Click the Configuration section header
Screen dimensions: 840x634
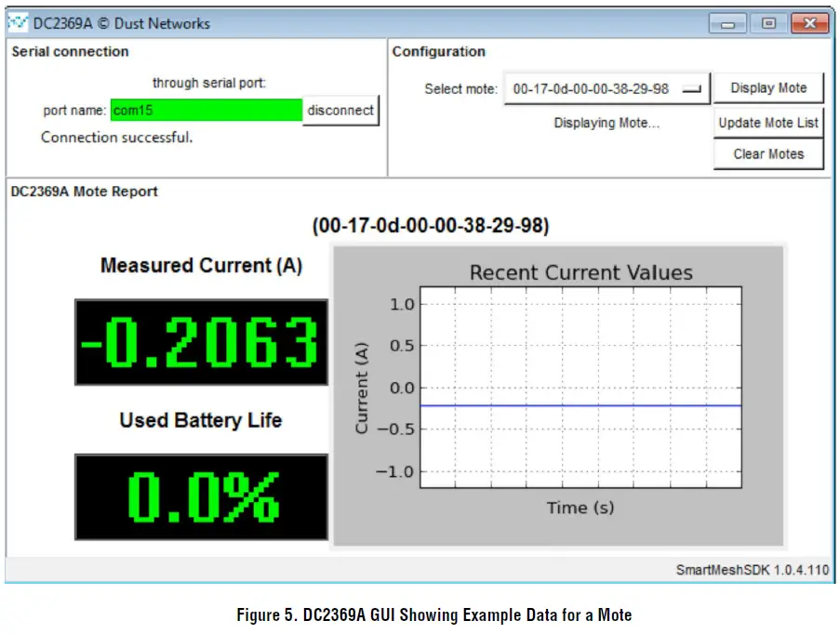pyautogui.click(x=439, y=52)
